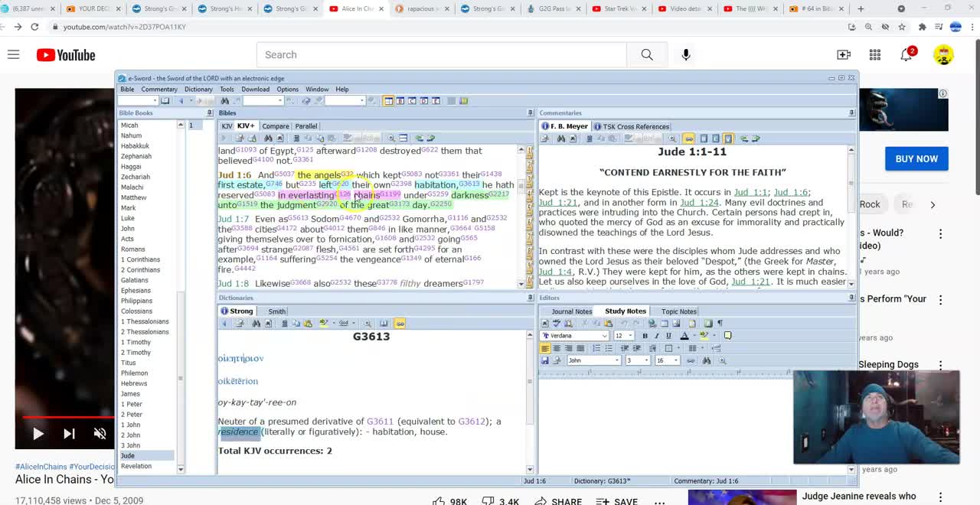980x505 pixels.
Task: Unmute the YouTube video
Action: click(x=100, y=434)
